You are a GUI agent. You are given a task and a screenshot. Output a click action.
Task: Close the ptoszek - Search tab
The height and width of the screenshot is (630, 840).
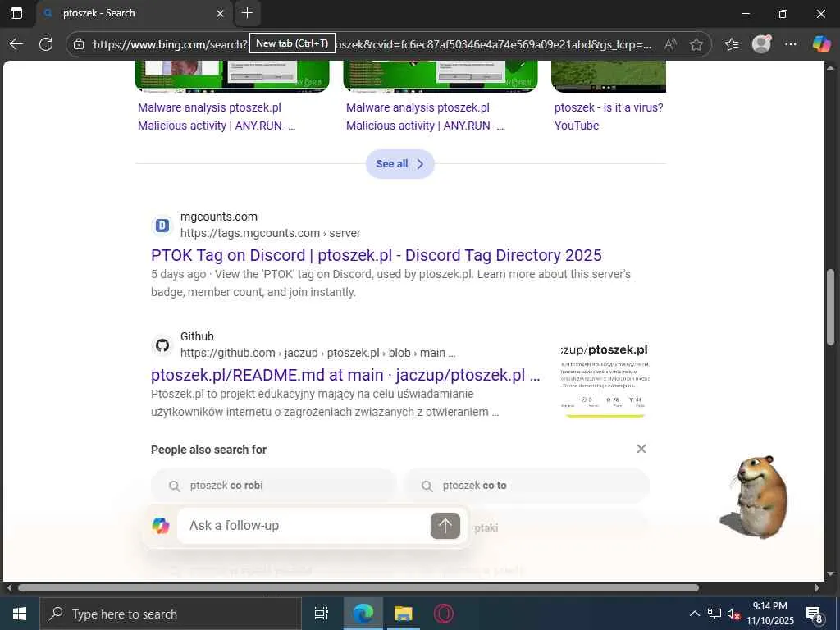(220, 13)
